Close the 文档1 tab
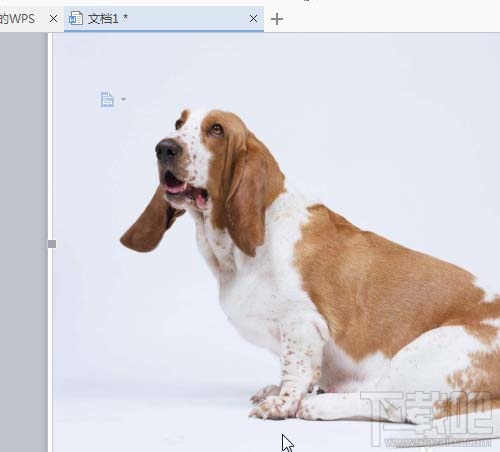The height and width of the screenshot is (452, 500). click(x=253, y=19)
